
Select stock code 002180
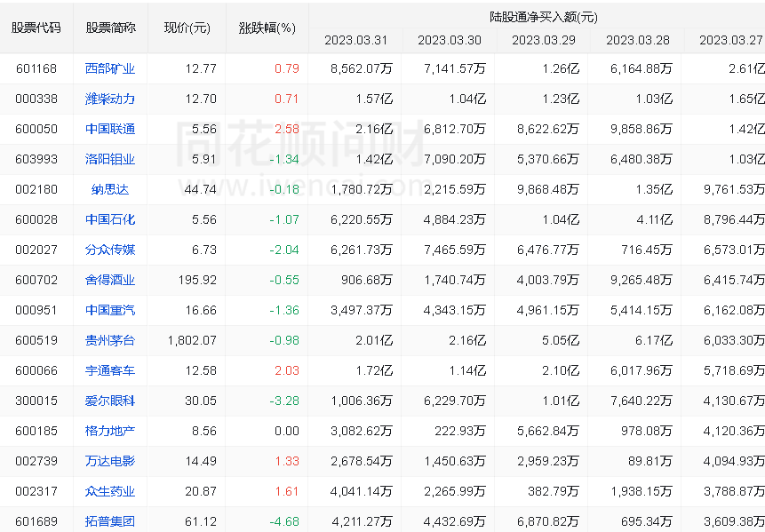(36, 189)
